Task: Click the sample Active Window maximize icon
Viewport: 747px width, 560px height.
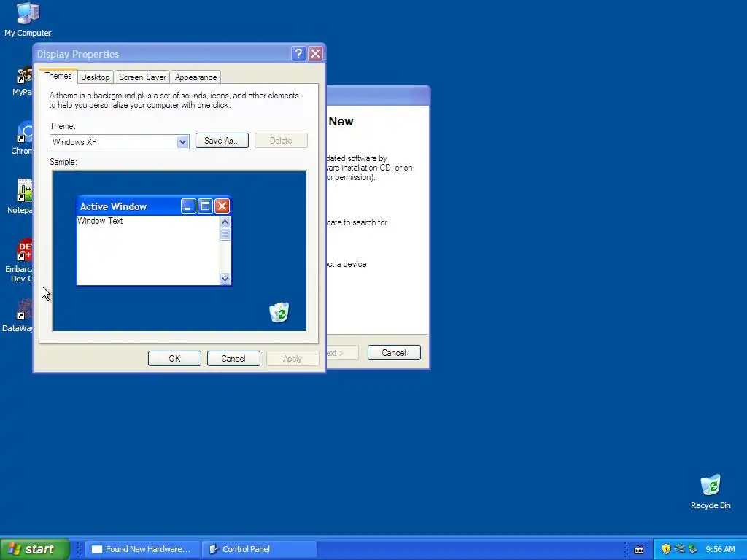Action: 205,206
